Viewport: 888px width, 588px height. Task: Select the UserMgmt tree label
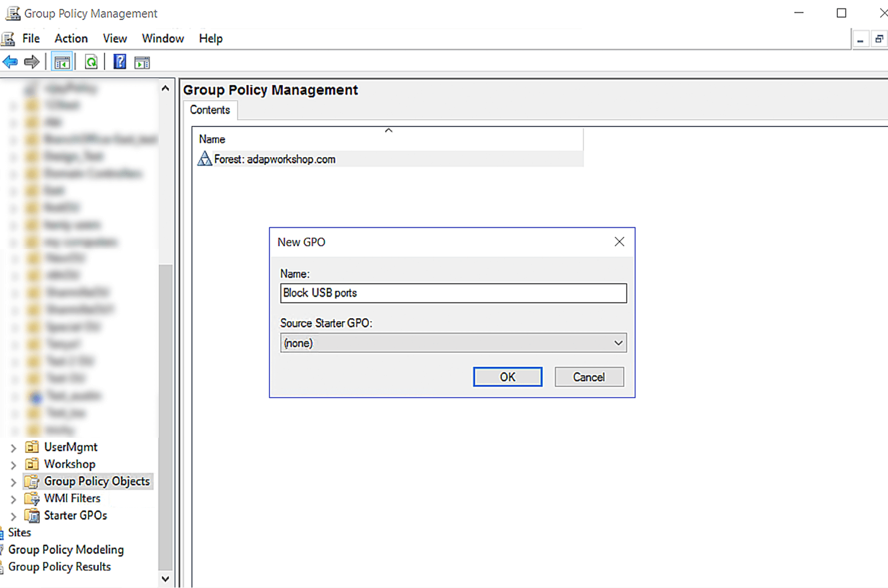click(71, 447)
